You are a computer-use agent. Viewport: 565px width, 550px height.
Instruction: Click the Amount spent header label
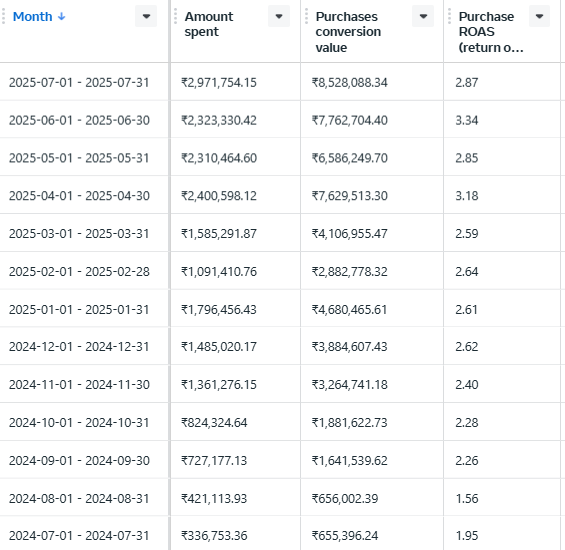[209, 24]
